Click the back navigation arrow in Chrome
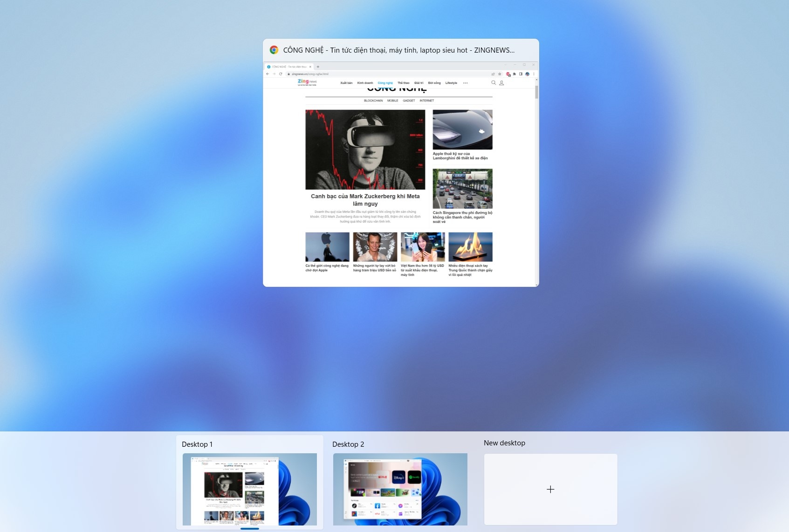Viewport: 789px width, 532px height. coord(268,74)
